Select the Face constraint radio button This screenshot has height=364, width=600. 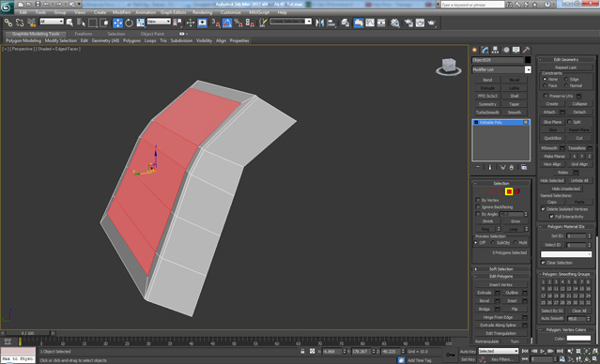click(545, 85)
